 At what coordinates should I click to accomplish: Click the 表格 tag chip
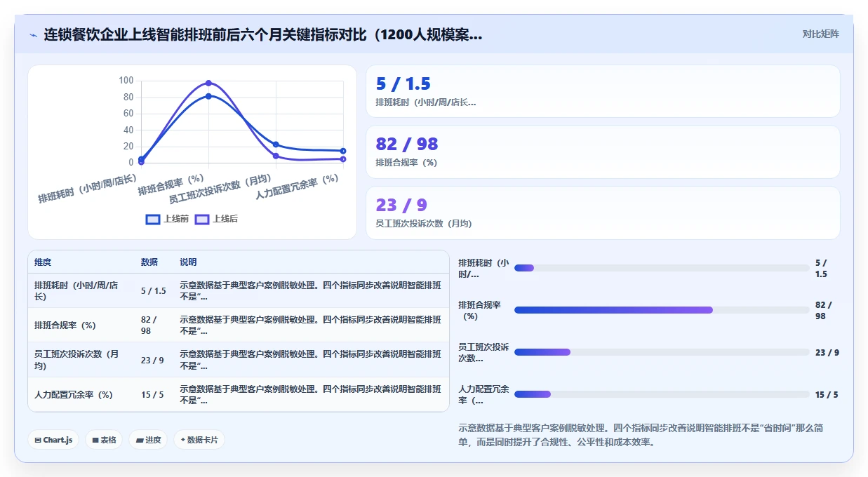pos(104,440)
